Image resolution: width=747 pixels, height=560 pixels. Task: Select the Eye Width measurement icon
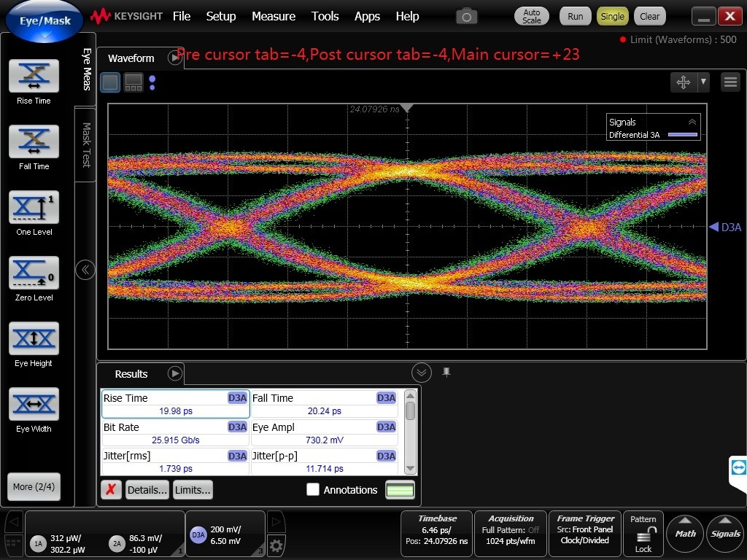(x=34, y=405)
